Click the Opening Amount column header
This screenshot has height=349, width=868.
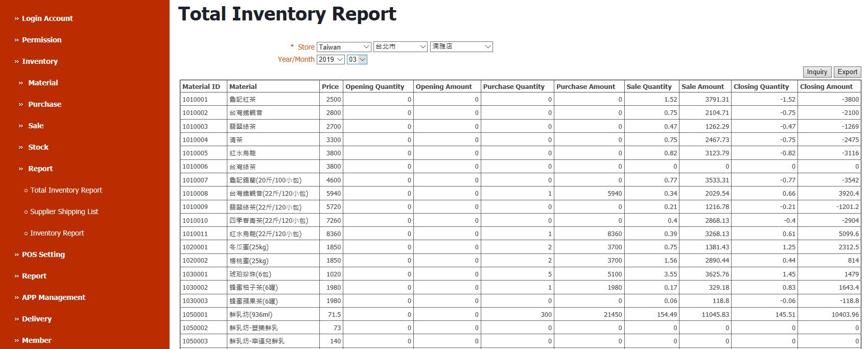(447, 86)
